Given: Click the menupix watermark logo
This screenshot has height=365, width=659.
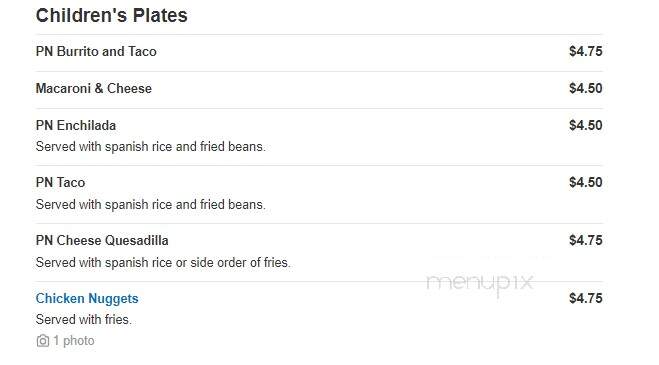Looking at the screenshot, I should pyautogui.click(x=480, y=283).
